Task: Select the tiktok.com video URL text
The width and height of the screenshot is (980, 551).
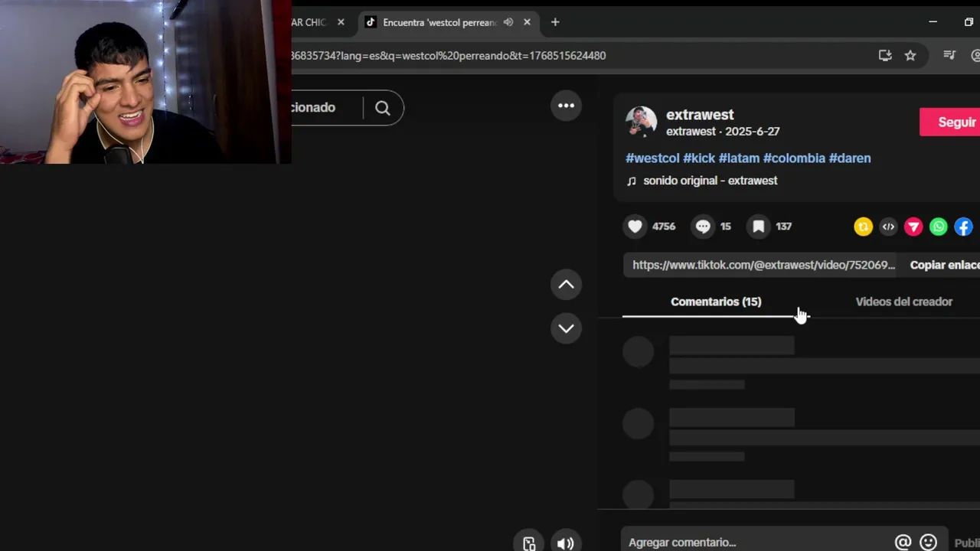Action: (x=763, y=265)
